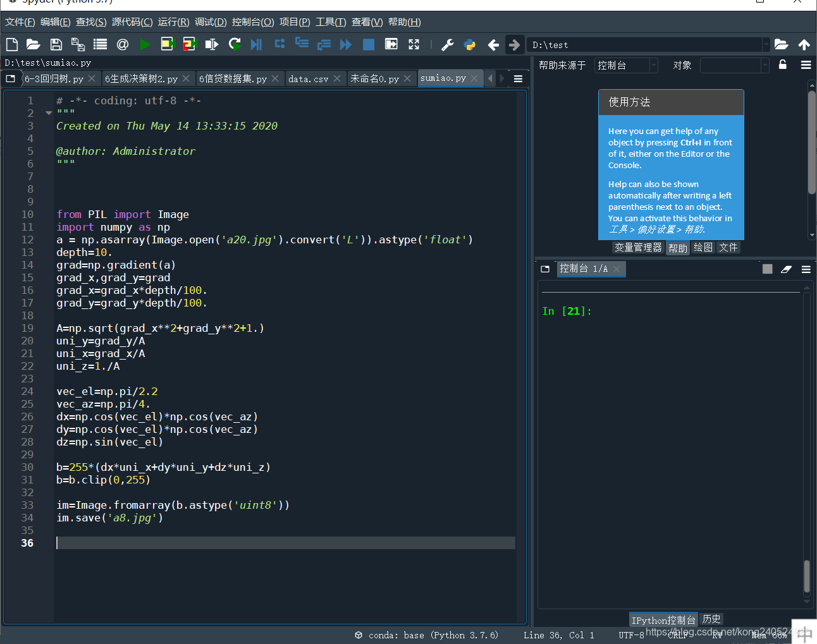Image resolution: width=817 pixels, height=644 pixels.
Task: Clear the console with the eraser icon
Action: pyautogui.click(x=786, y=269)
